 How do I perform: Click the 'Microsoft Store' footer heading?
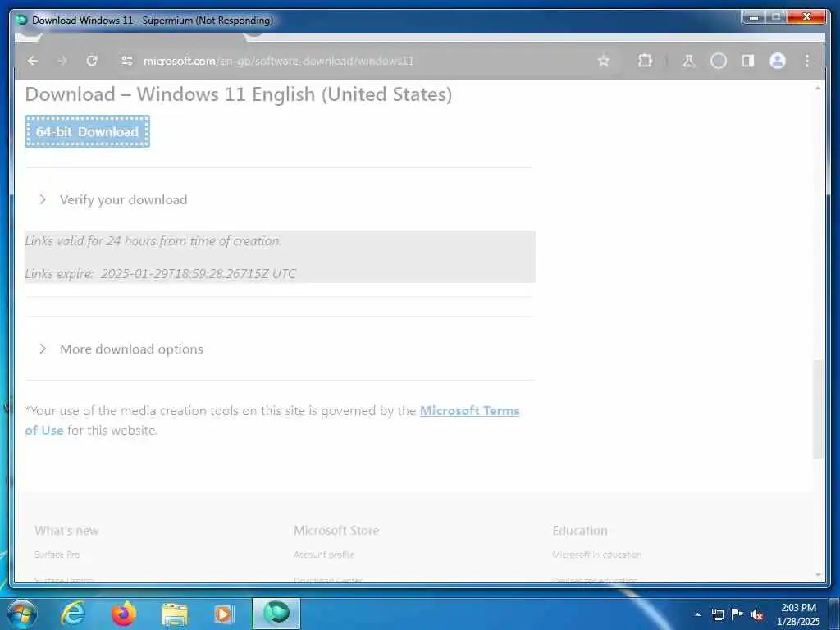[336, 531]
